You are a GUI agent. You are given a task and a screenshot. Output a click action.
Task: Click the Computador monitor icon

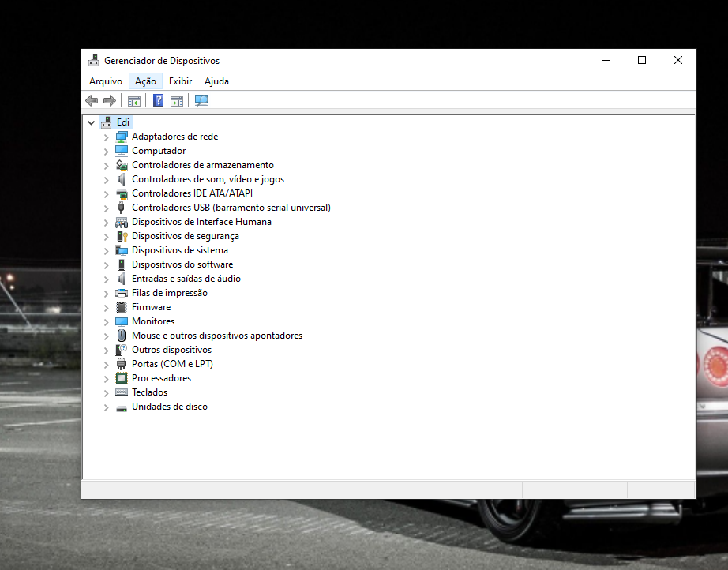click(122, 151)
